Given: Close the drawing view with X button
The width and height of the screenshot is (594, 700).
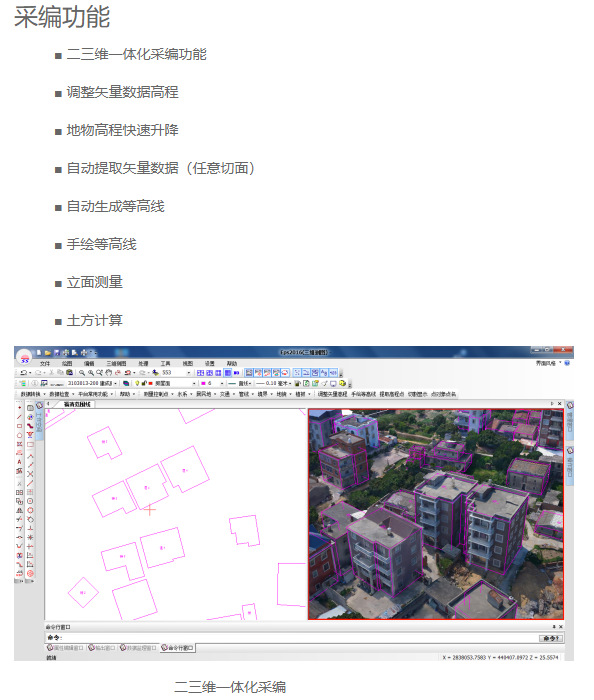Looking at the screenshot, I should tap(559, 404).
